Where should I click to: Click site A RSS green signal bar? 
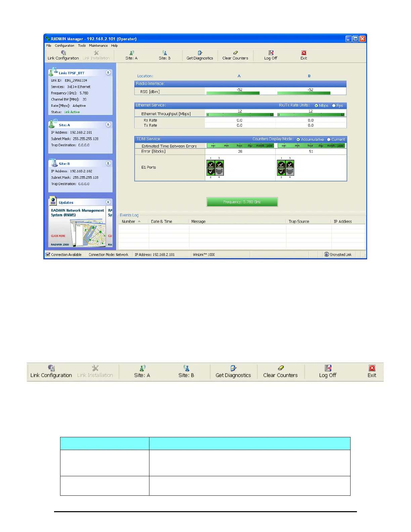pyautogui.click(x=233, y=93)
